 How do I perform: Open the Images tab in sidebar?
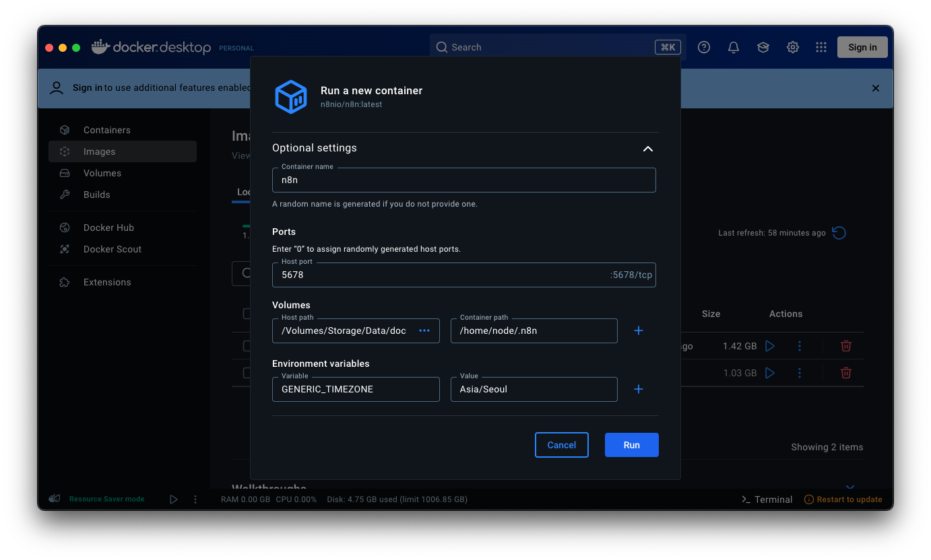click(123, 151)
